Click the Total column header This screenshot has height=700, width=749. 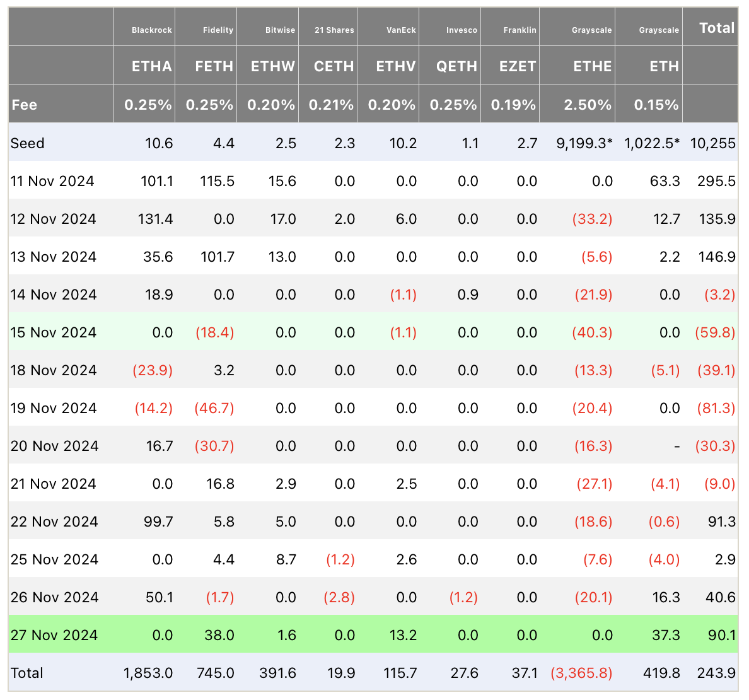(x=716, y=28)
